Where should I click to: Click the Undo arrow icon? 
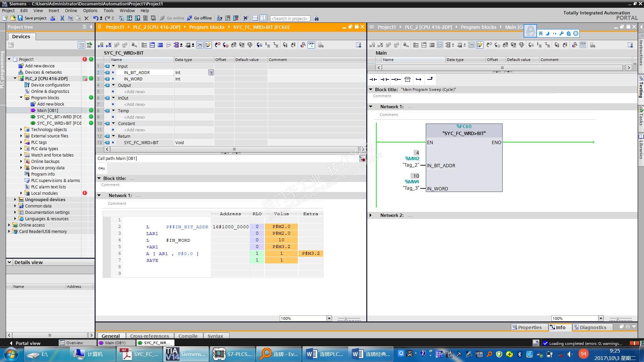click(x=96, y=18)
